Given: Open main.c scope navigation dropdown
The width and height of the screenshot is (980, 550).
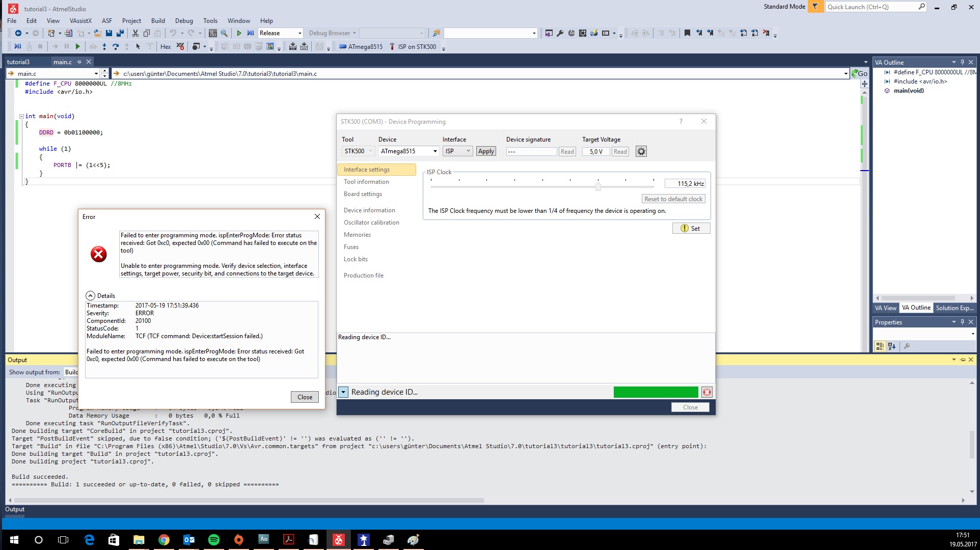Looking at the screenshot, I should coord(96,73).
